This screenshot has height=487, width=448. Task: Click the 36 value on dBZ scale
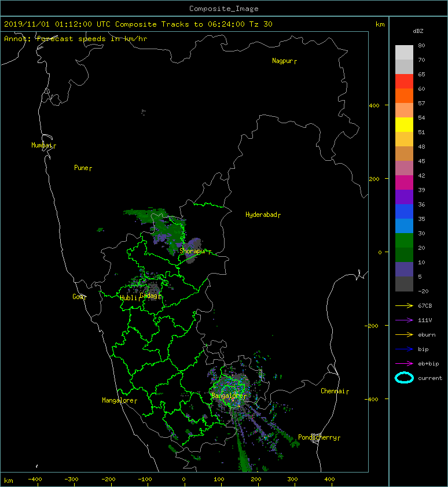(421, 204)
